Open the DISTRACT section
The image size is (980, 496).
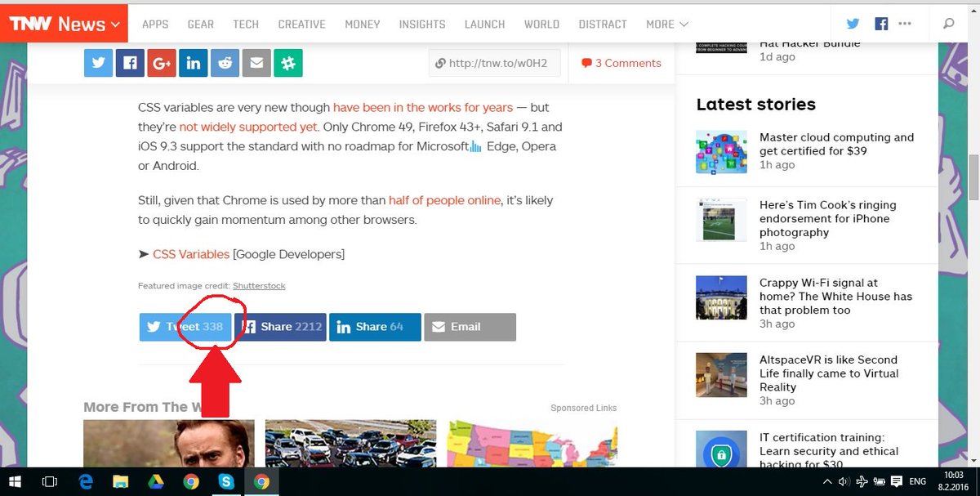point(603,25)
